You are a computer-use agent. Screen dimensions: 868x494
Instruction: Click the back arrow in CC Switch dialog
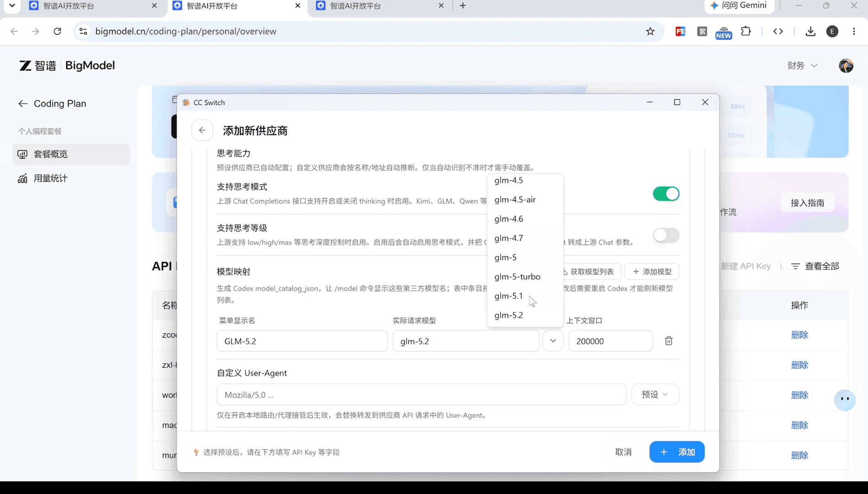point(202,130)
